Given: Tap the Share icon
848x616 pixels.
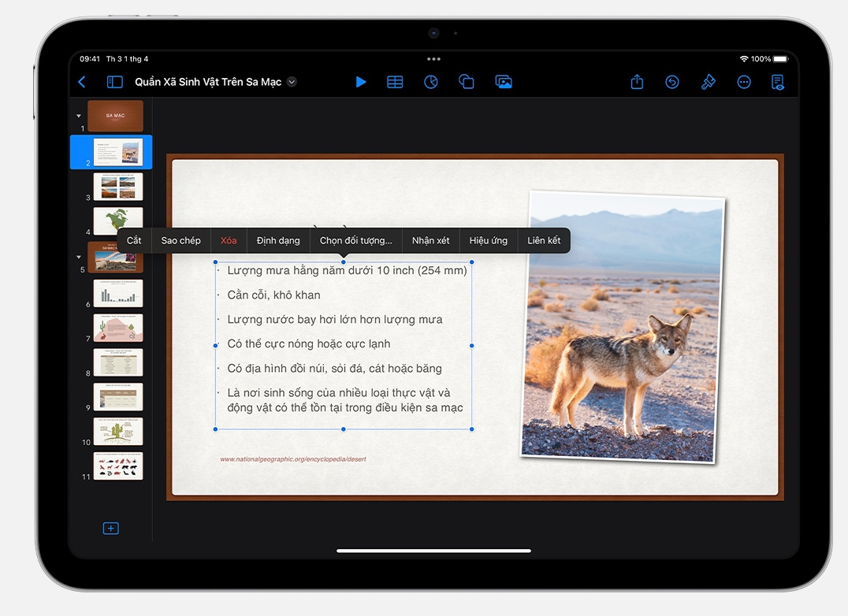Looking at the screenshot, I should point(637,82).
